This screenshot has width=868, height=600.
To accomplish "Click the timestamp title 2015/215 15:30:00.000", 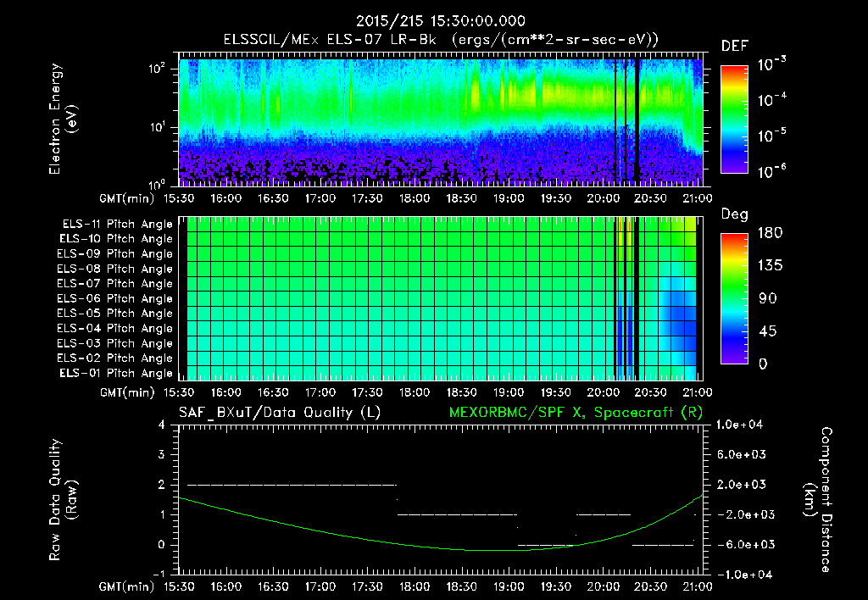I will click(x=440, y=21).
